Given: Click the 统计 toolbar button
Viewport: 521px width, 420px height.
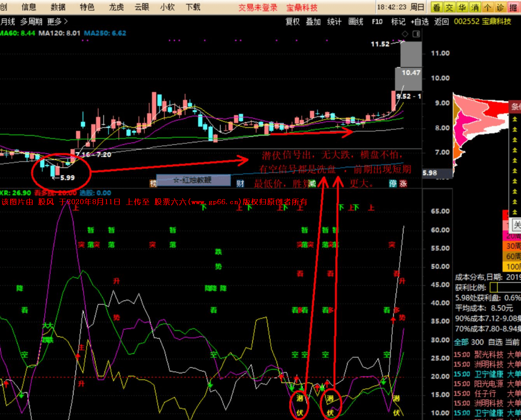Looking at the screenshot, I should click(x=334, y=22).
